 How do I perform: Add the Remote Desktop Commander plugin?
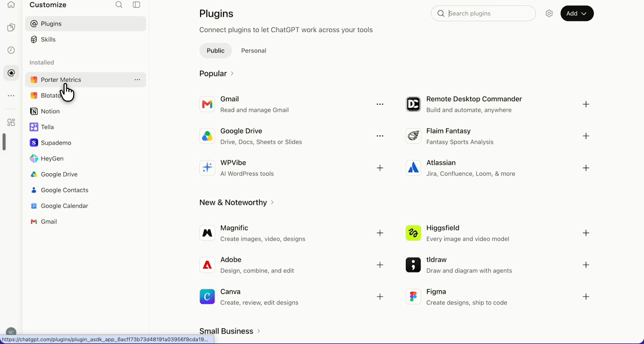[586, 104]
